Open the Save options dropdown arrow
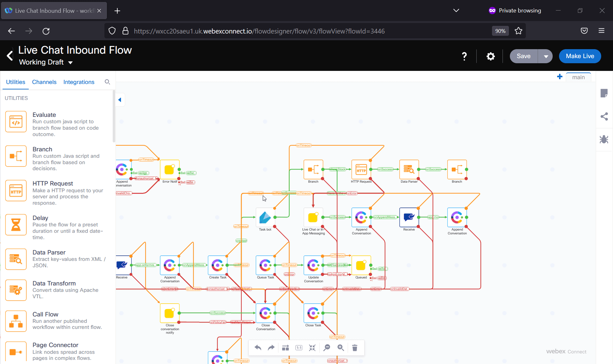The image size is (613, 364). pyautogui.click(x=546, y=57)
